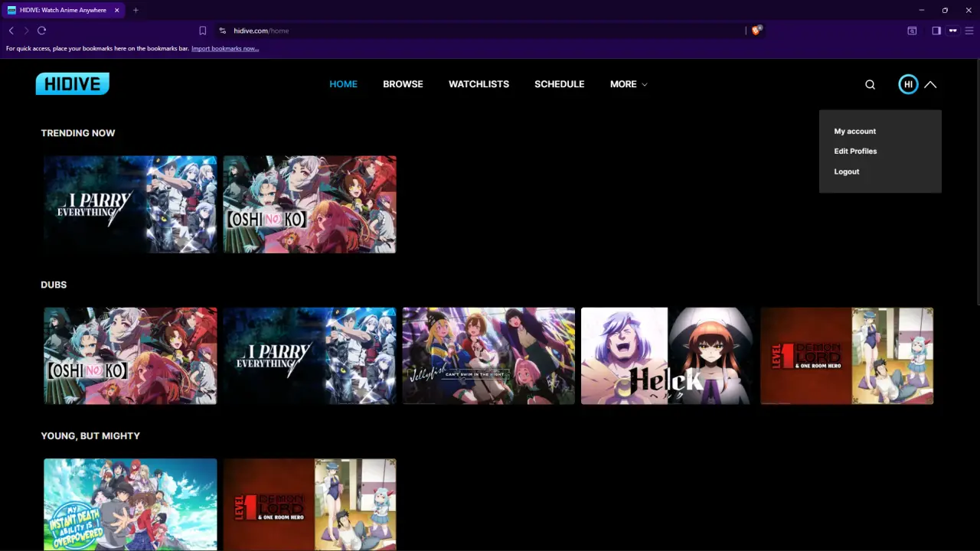
Task: Click the YOUNG, BUT MIGHTY heading
Action: 90,435
